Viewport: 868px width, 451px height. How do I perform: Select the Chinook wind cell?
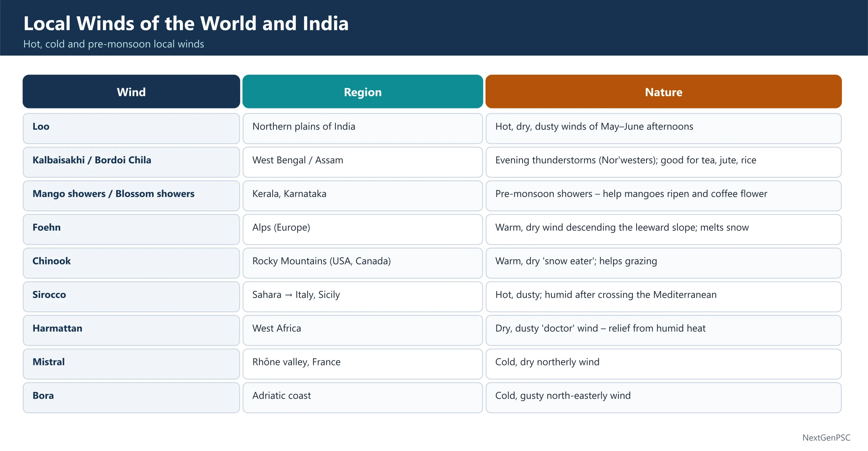click(131, 263)
